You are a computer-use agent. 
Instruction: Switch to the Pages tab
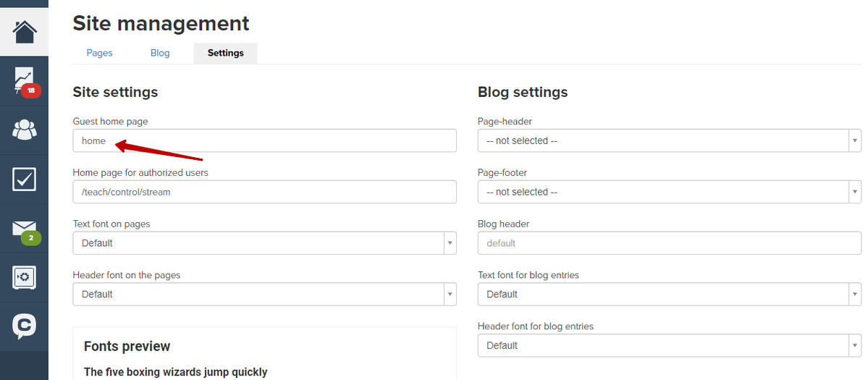pos(100,53)
